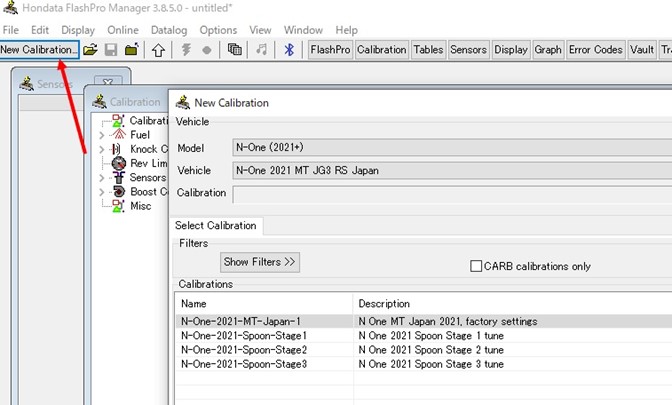Open a calibration file with the folder icon
Screen dimensions: 672x405
point(90,50)
